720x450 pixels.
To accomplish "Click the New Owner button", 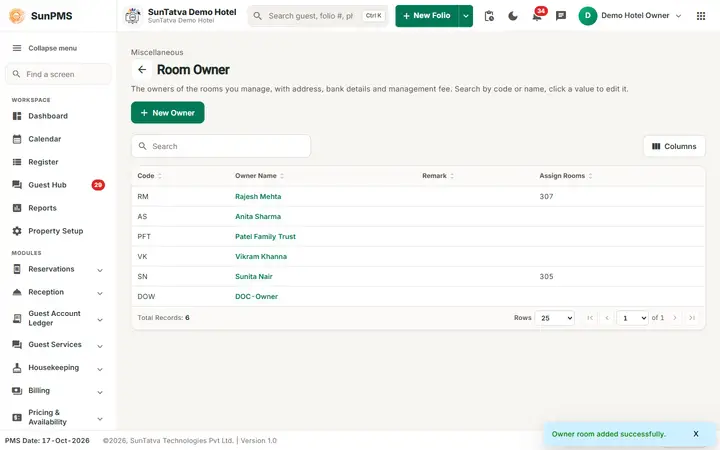I will click(x=168, y=112).
